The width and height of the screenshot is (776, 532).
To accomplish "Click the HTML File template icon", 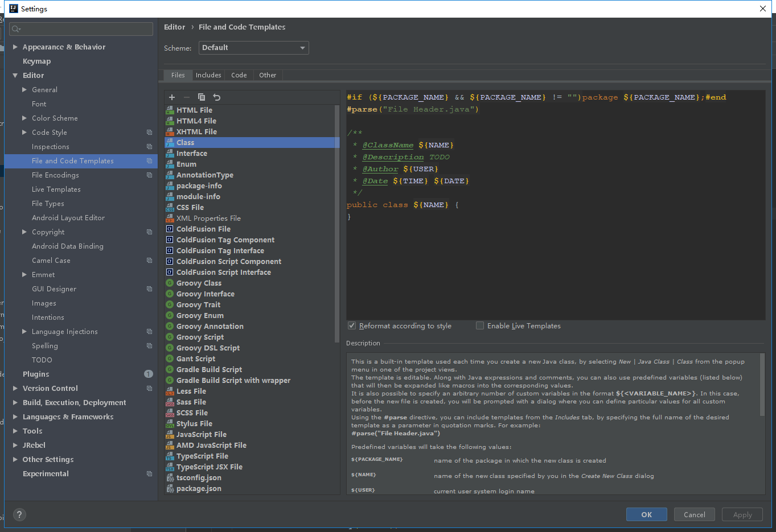I will tap(170, 110).
